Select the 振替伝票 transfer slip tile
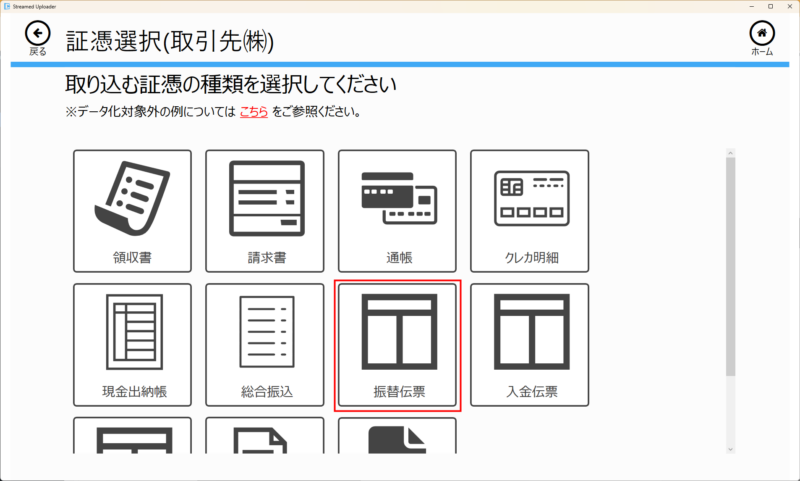 coord(397,345)
